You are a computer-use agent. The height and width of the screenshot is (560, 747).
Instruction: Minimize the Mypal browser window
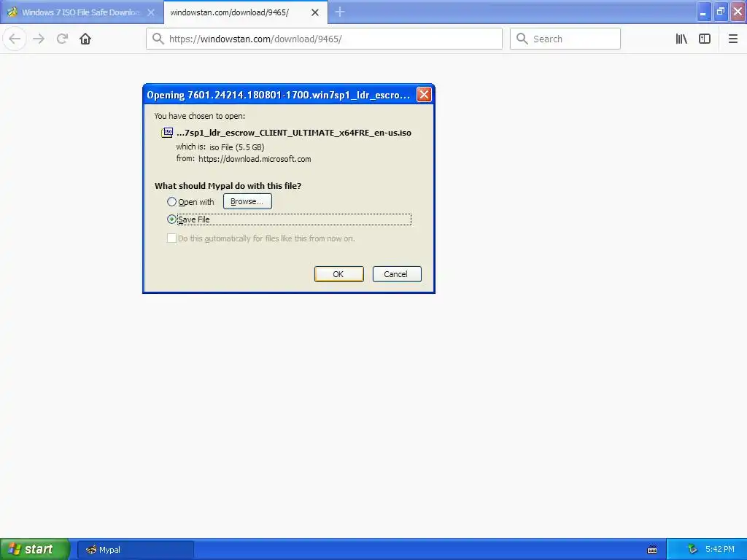(x=703, y=12)
